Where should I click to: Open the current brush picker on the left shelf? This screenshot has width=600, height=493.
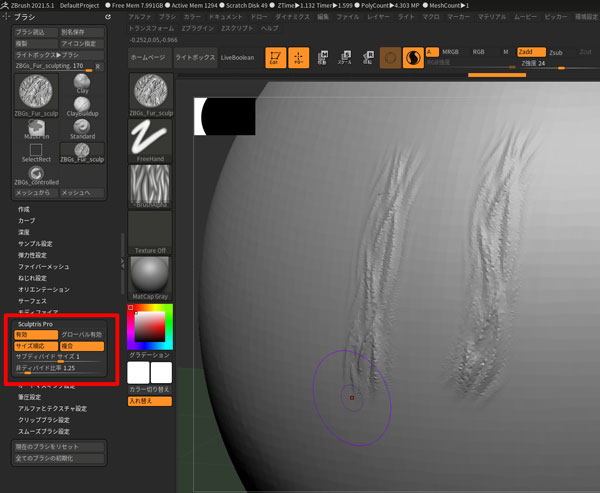(x=150, y=95)
